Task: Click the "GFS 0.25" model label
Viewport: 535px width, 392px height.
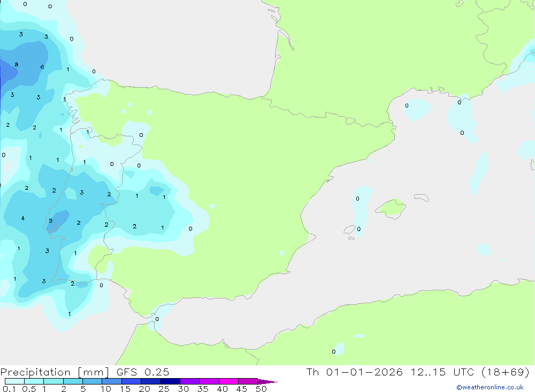Action: pyautogui.click(x=143, y=372)
